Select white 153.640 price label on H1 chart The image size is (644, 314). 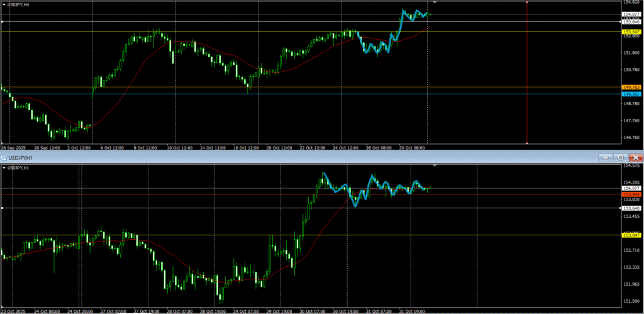(630, 208)
